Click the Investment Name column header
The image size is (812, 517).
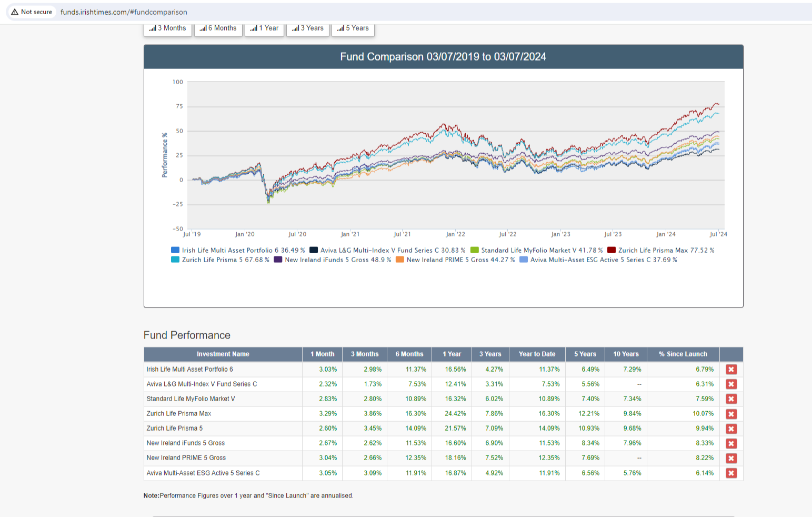(x=223, y=354)
